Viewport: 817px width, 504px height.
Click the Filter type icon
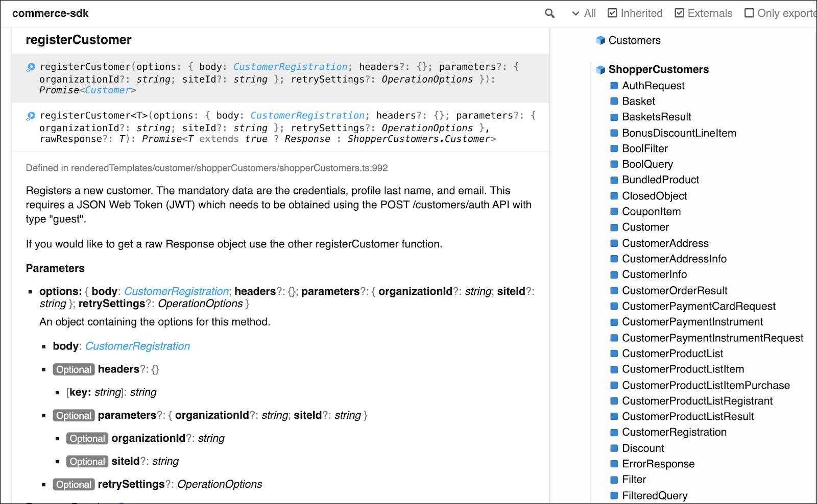click(x=614, y=480)
